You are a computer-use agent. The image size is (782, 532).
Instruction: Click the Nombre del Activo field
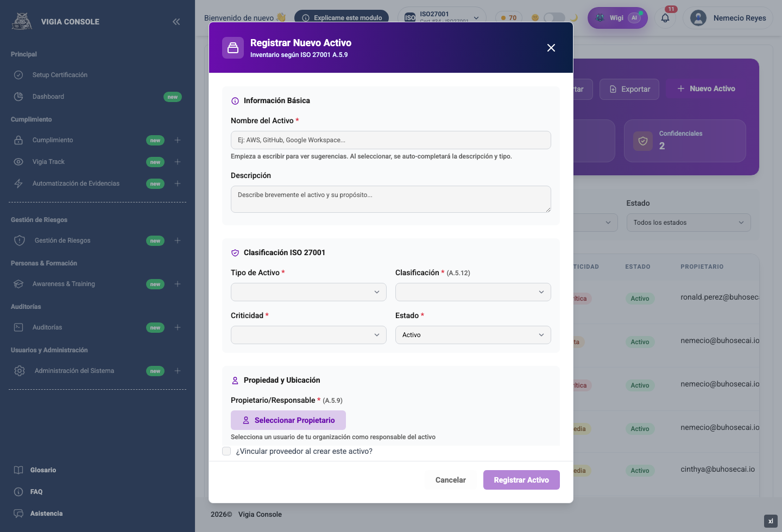(391, 140)
